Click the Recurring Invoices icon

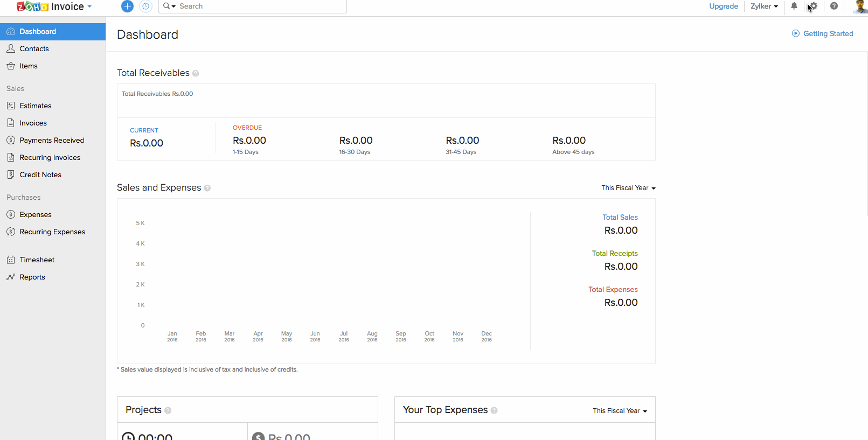[11, 157]
